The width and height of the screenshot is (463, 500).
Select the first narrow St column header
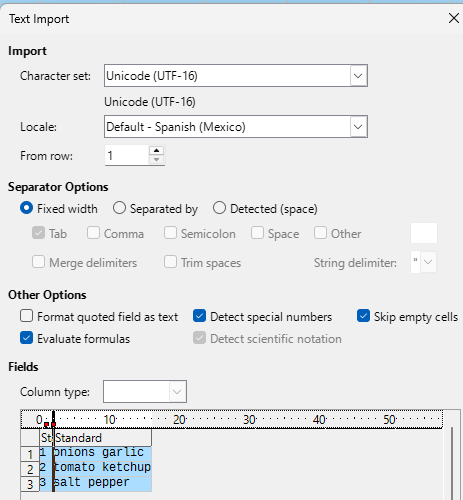46,438
